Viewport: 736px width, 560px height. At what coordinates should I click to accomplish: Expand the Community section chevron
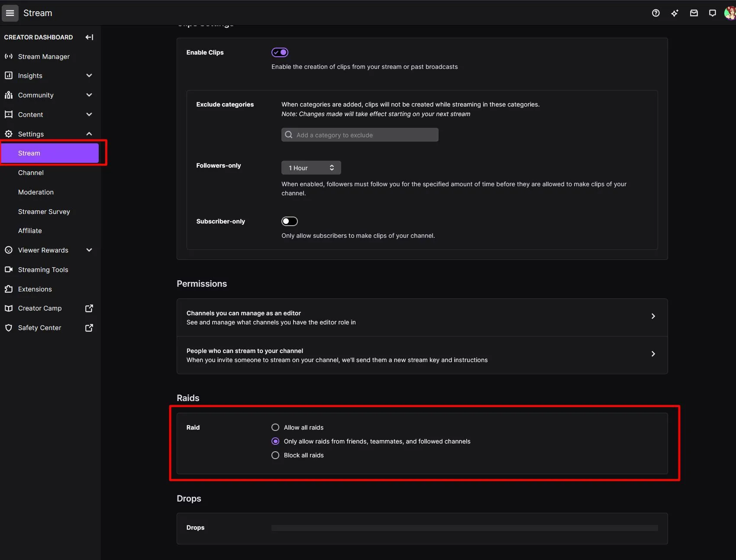tap(89, 95)
